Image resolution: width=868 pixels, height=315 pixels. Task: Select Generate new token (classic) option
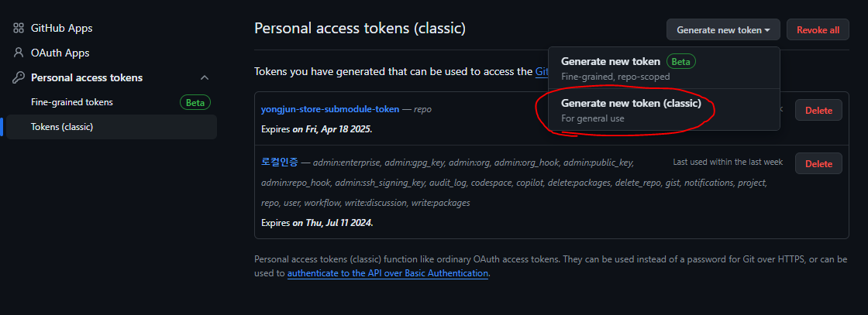[x=663, y=110]
